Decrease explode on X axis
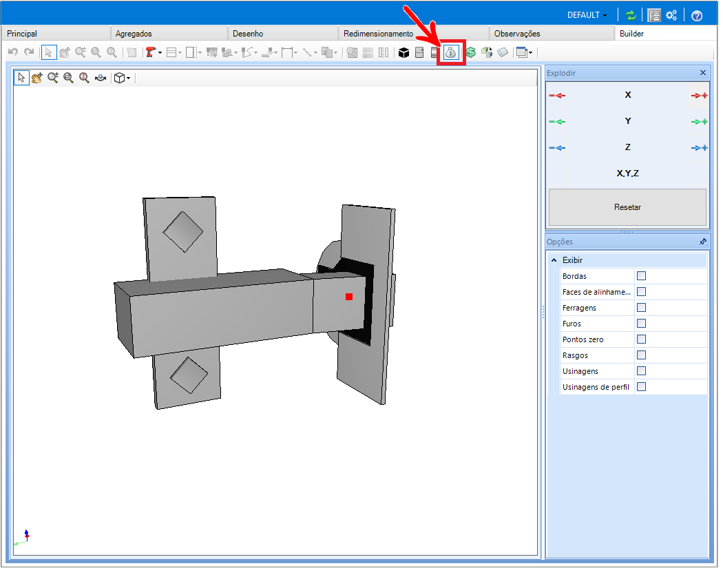 pyautogui.click(x=557, y=96)
